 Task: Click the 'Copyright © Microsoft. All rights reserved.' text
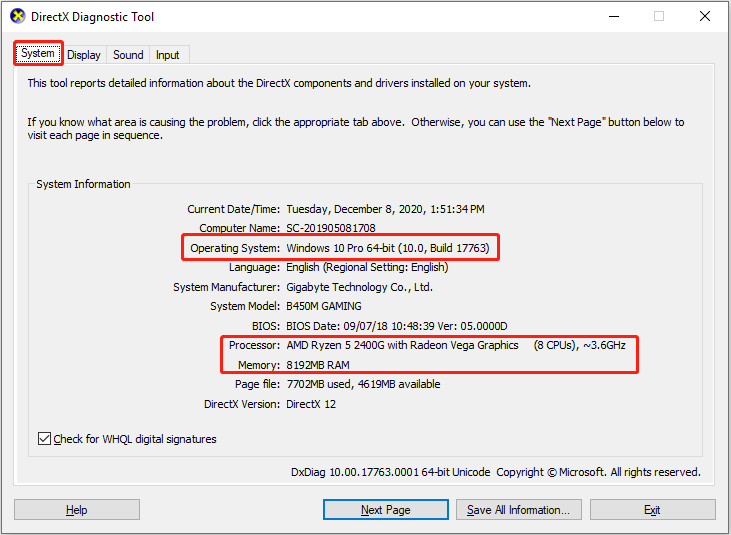(x=599, y=472)
